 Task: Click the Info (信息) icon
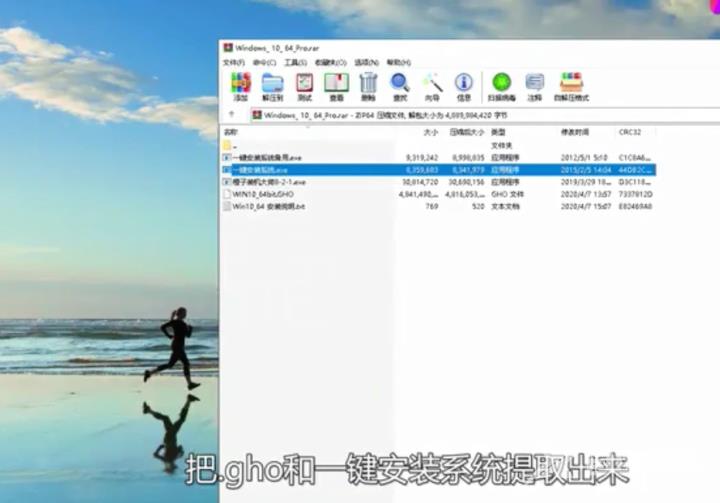[464, 86]
